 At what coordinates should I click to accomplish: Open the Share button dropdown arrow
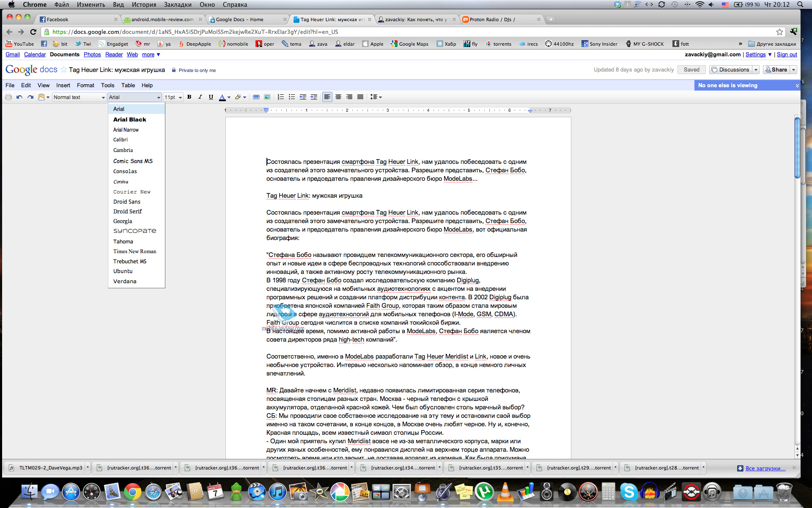(793, 69)
